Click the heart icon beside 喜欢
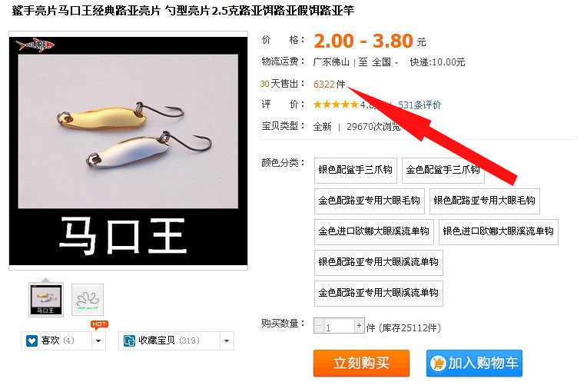The height and width of the screenshot is (392, 587). point(32,341)
